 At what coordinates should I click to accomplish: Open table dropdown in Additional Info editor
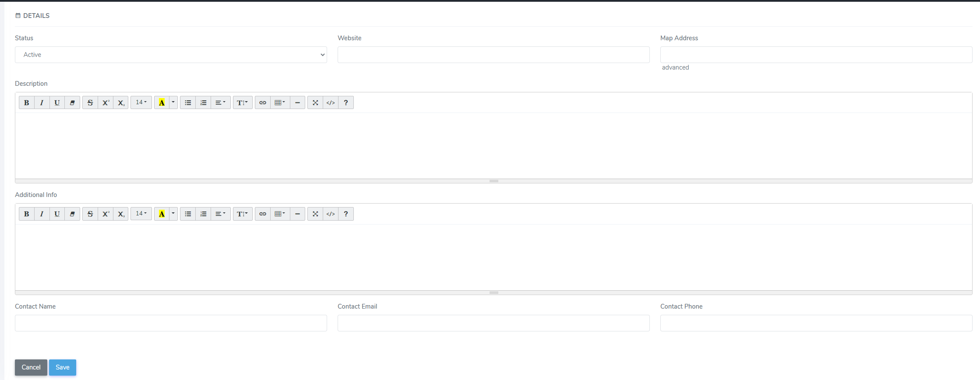[280, 214]
